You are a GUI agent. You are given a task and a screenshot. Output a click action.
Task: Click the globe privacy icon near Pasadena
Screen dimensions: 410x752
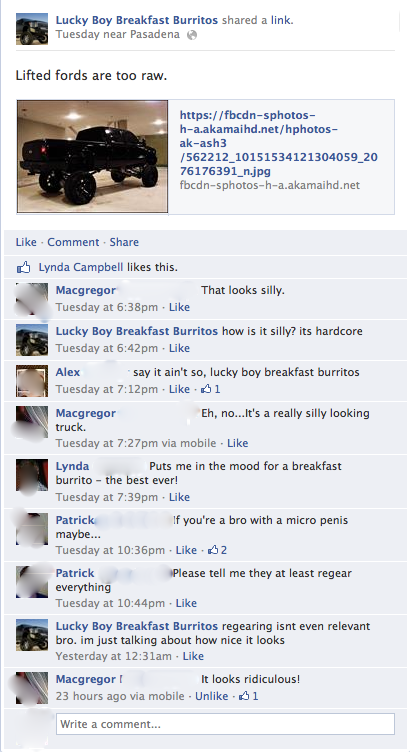click(192, 35)
